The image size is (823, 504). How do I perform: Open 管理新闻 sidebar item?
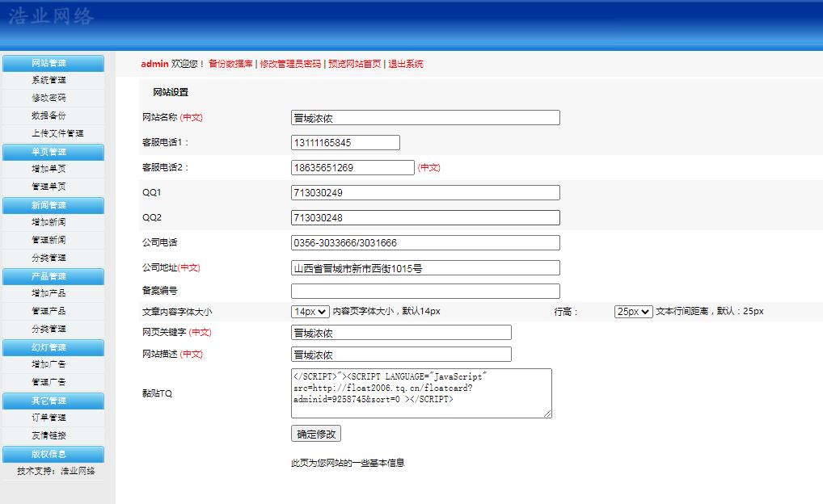[x=49, y=240]
